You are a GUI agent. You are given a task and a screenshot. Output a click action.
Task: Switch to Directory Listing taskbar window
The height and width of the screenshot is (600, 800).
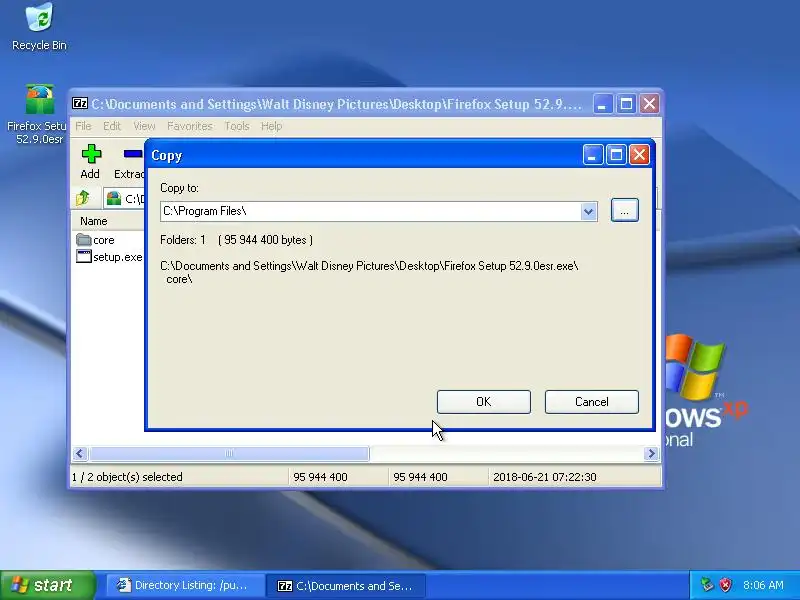(185, 586)
